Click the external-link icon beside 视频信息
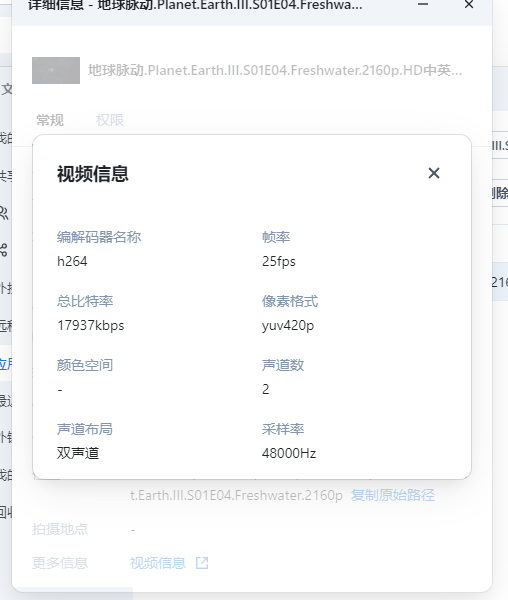 [202, 563]
